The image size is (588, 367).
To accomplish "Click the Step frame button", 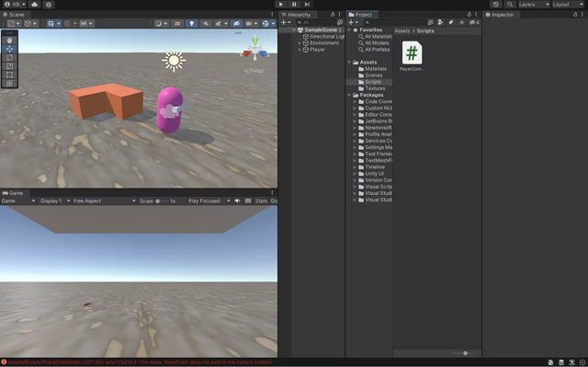I will pos(307,4).
